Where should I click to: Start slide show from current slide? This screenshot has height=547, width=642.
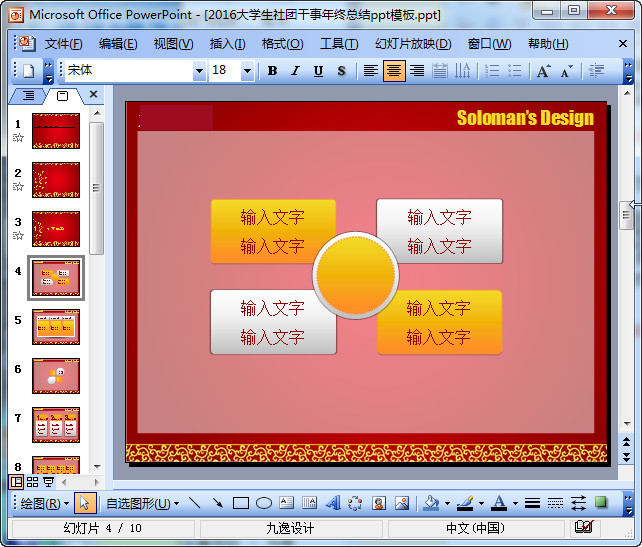pos(49,482)
